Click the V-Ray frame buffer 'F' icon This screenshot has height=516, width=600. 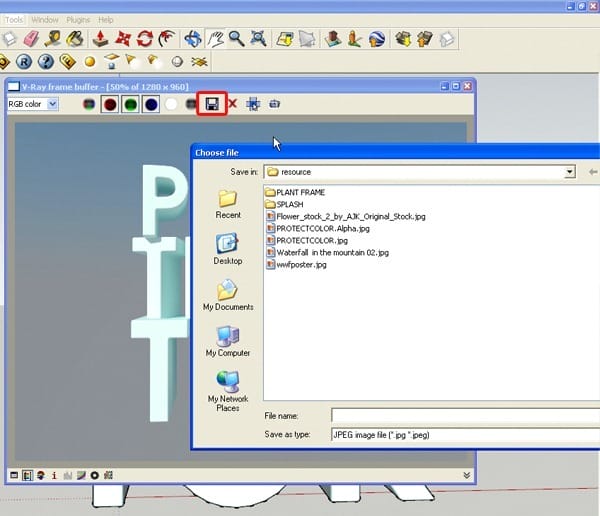[67, 62]
